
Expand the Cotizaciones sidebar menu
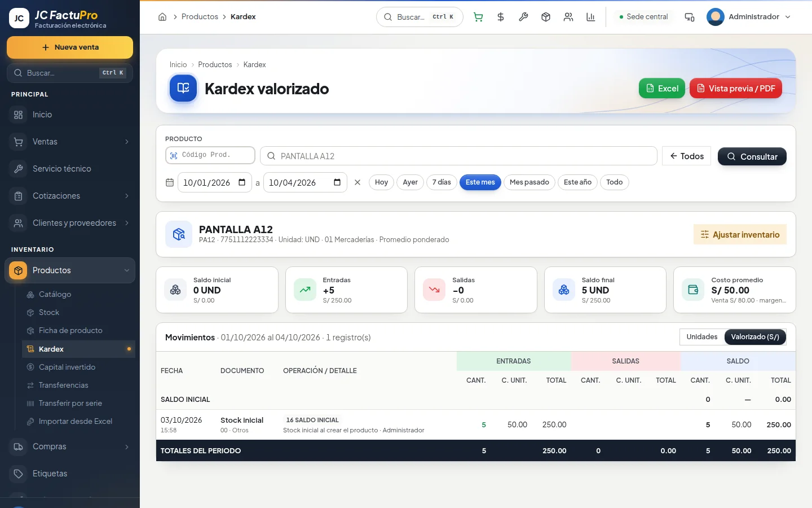70,196
